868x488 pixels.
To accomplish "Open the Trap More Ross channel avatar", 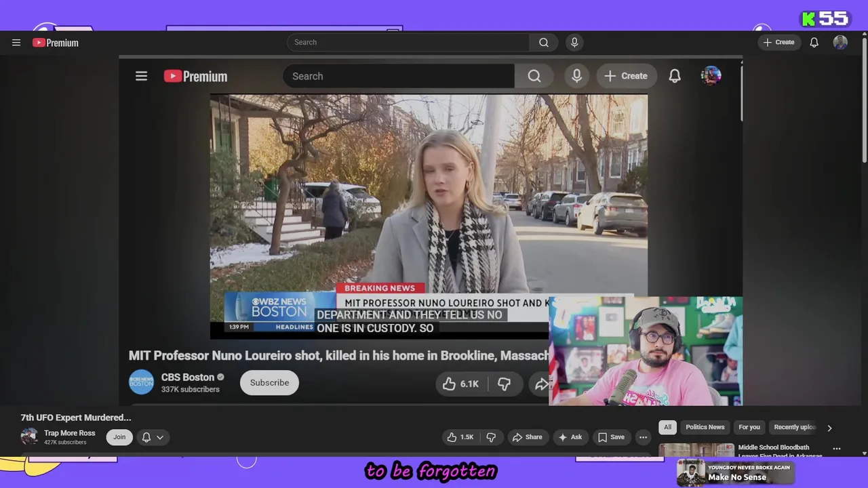I will point(29,436).
